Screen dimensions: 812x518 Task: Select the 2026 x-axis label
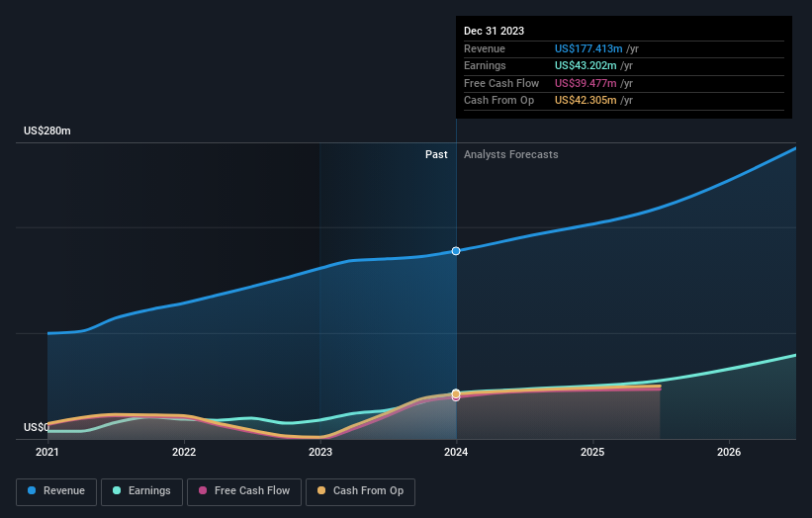pos(729,452)
